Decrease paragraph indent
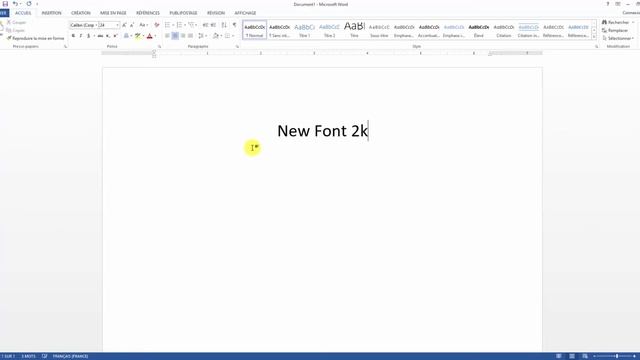The width and height of the screenshot is (640, 360). 205,25
